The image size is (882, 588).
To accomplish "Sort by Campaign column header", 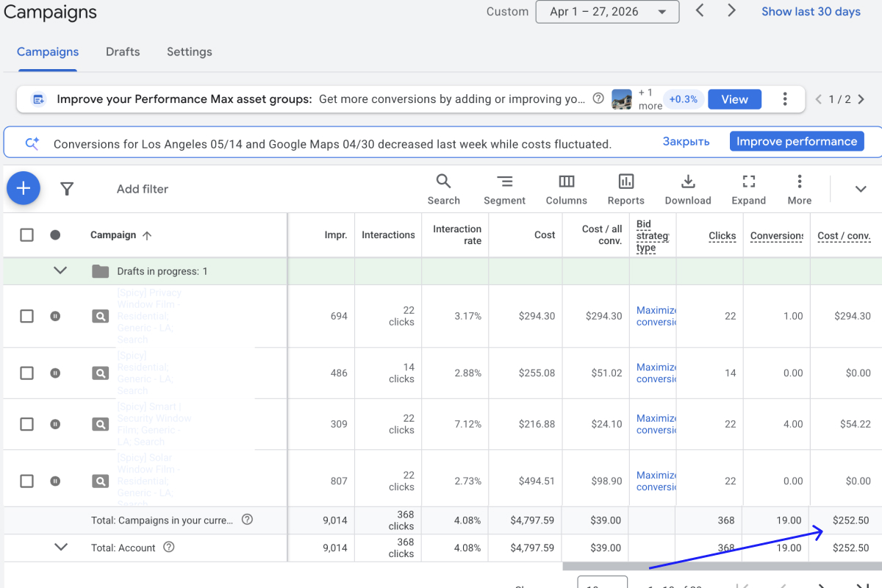I will click(x=121, y=235).
